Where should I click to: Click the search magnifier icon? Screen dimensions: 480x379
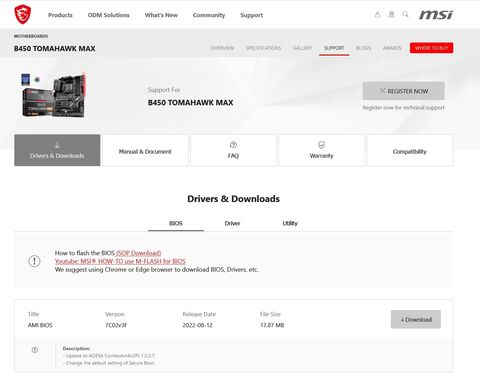[405, 14]
